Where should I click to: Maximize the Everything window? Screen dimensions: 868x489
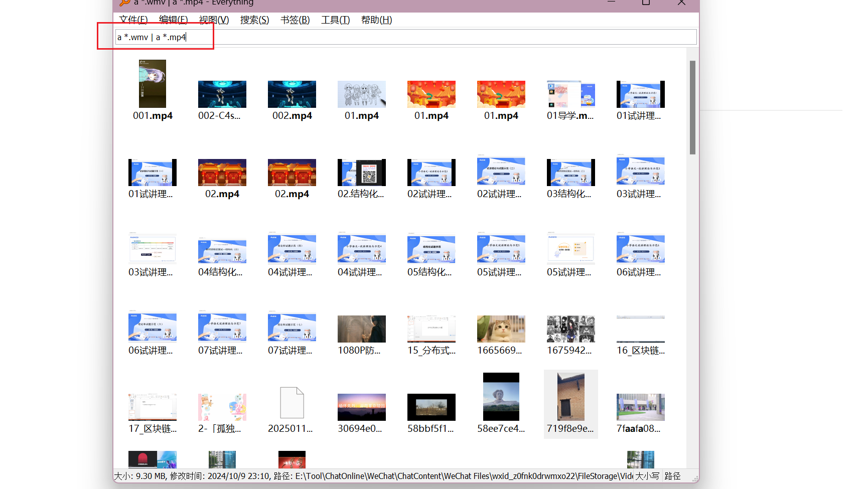click(x=646, y=3)
